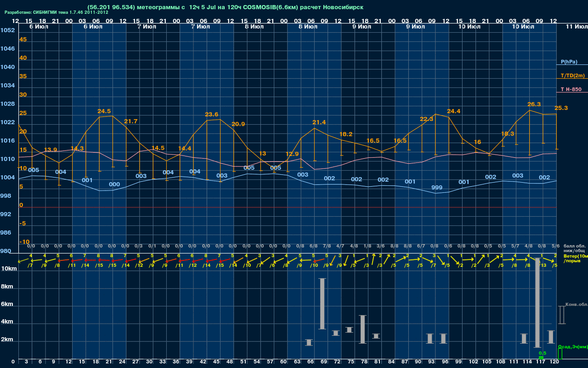Select the 18.3 temperature value

point(507,134)
